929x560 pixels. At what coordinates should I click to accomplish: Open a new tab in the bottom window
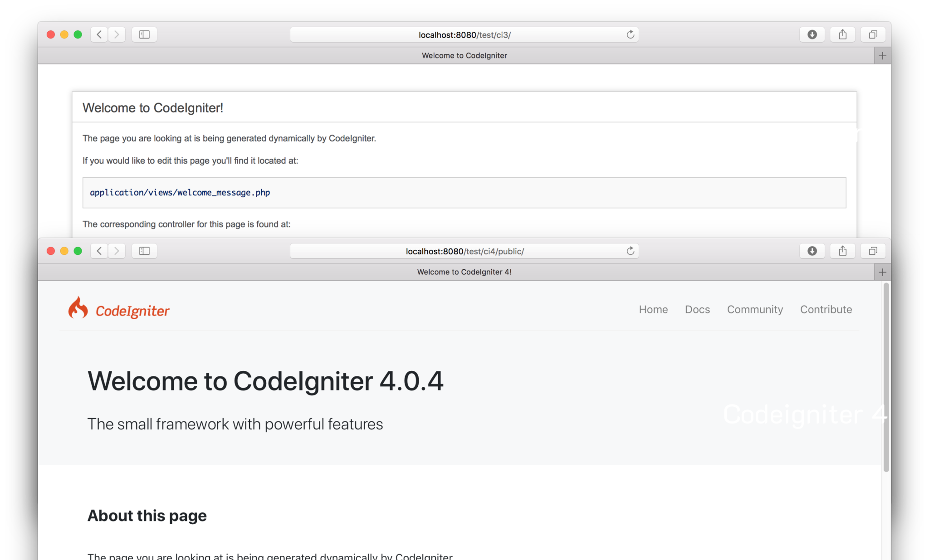(x=882, y=272)
